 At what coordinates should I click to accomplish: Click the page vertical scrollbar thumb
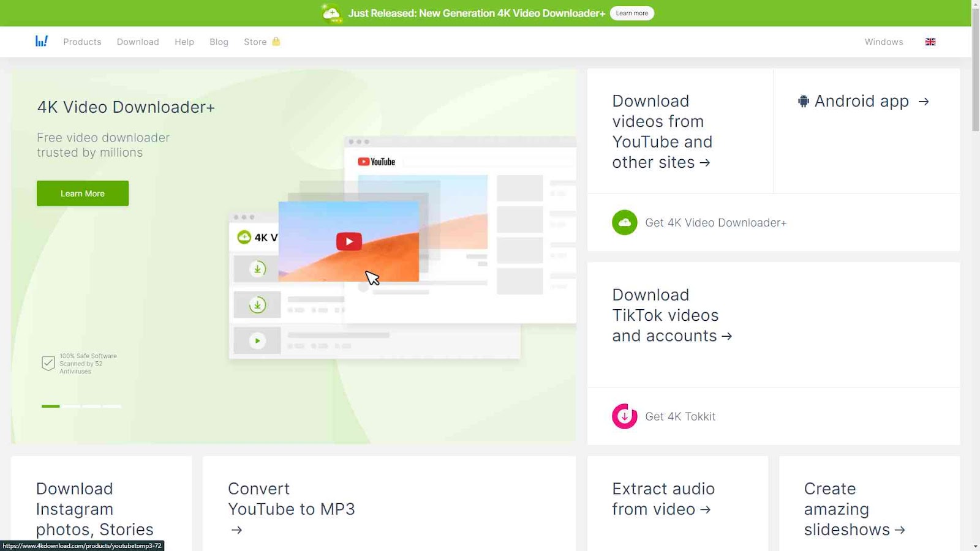[976, 70]
